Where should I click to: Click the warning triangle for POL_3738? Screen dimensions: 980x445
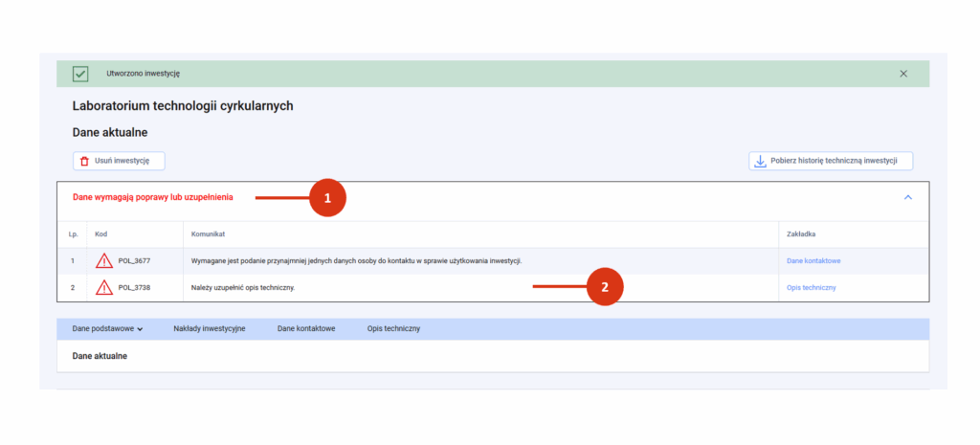[104, 287]
